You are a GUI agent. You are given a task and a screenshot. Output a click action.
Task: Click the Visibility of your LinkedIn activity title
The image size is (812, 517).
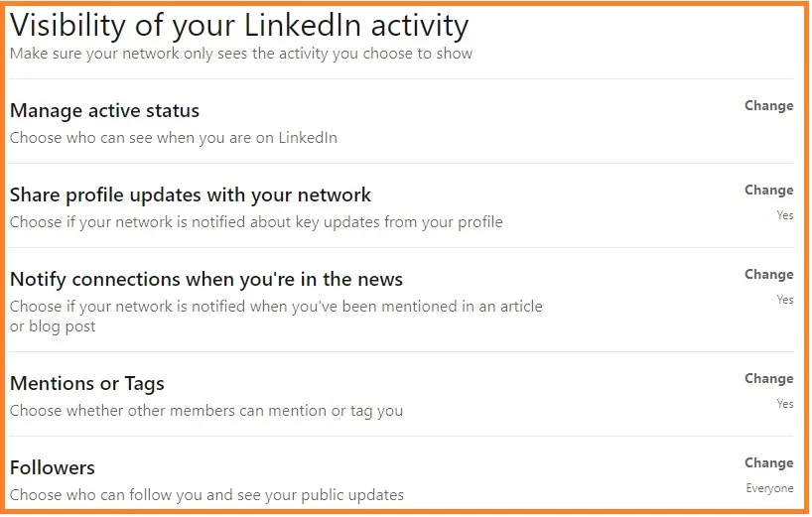pos(239,25)
